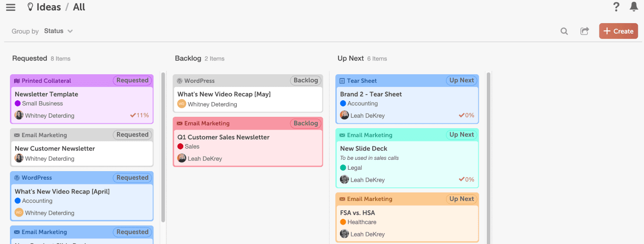Click Requested badge on the April WordPress card
The width and height of the screenshot is (644, 244).
(x=133, y=178)
